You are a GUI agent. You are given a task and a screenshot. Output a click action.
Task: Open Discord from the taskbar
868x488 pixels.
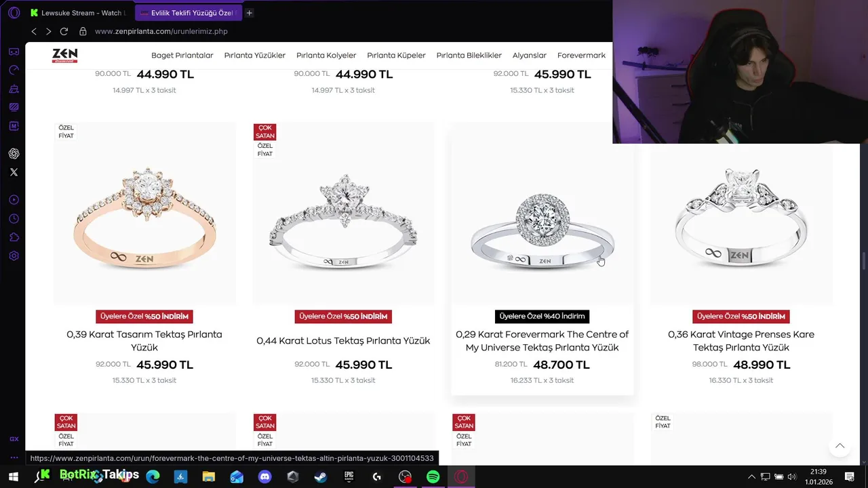tap(264, 477)
